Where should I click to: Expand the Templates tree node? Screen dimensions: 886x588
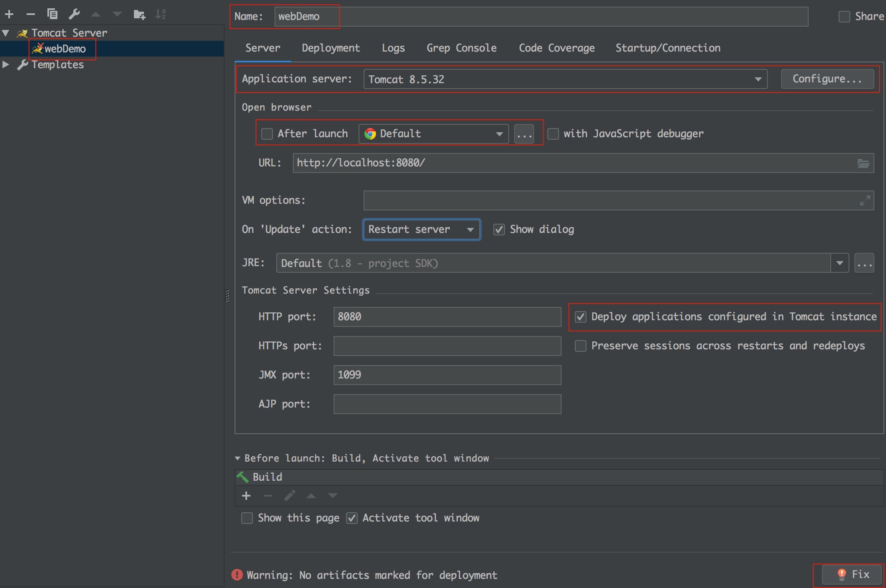[x=5, y=65]
